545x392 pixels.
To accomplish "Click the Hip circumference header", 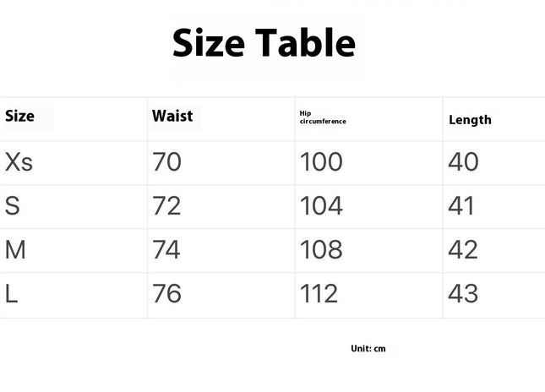I will click(x=323, y=117).
